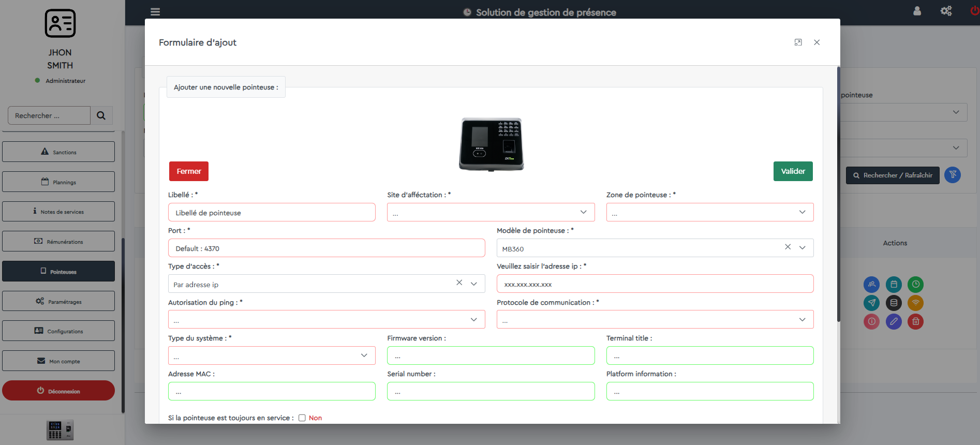Viewport: 980px width, 445px height.
Task: Click the blue clear-filter round icon
Action: (x=952, y=175)
